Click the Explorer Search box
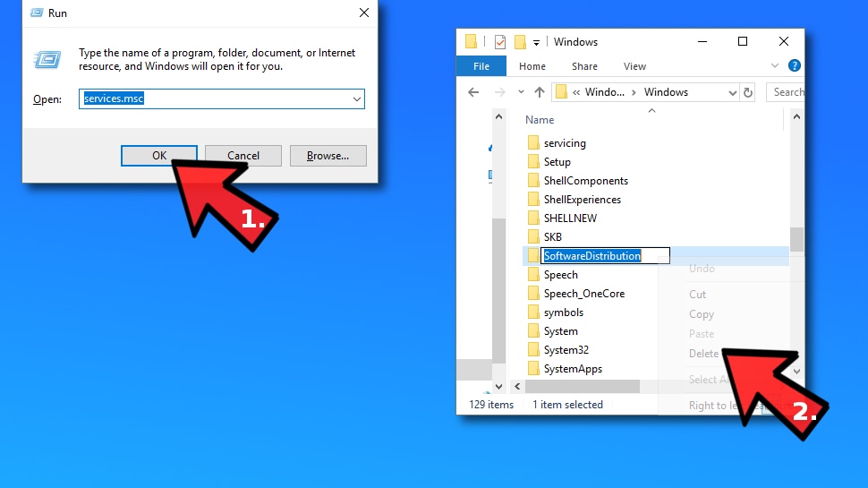 [786, 92]
